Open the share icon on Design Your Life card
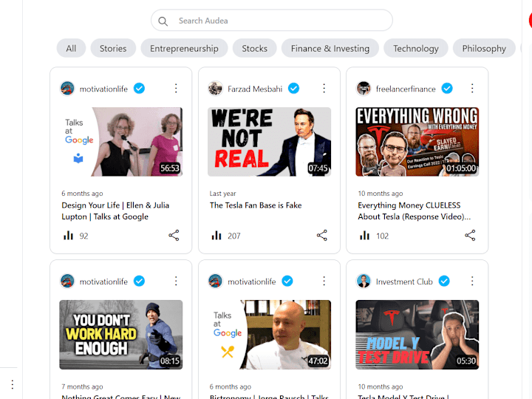Image resolution: width=532 pixels, height=399 pixels. (174, 236)
